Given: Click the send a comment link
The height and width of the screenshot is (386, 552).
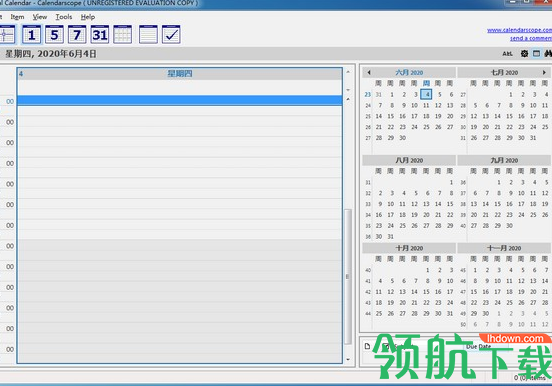Looking at the screenshot, I should point(531,38).
